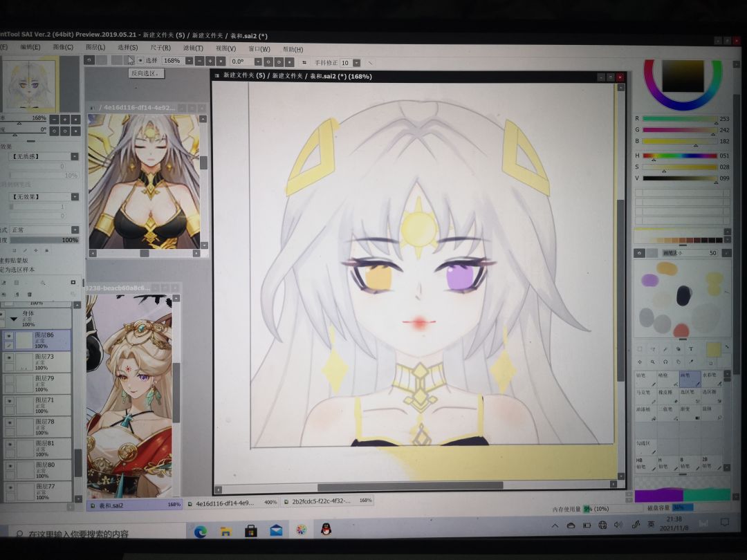747x560 pixels.
Task: Swap foreground and background colors
Action: 726,346
